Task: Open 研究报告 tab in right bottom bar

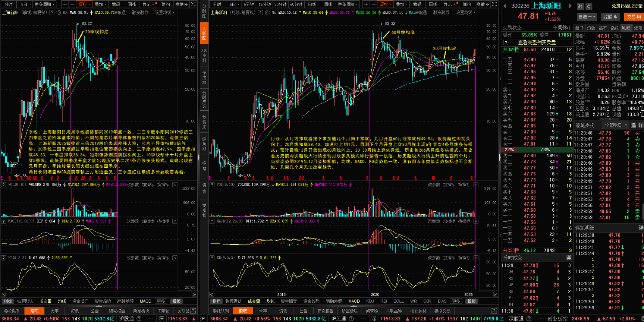Action: (325, 311)
